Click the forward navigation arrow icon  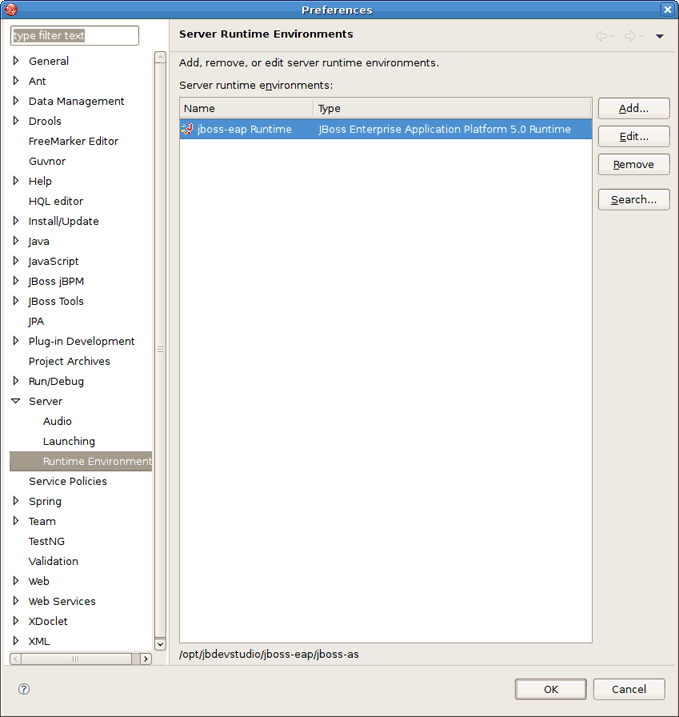pyautogui.click(x=630, y=36)
